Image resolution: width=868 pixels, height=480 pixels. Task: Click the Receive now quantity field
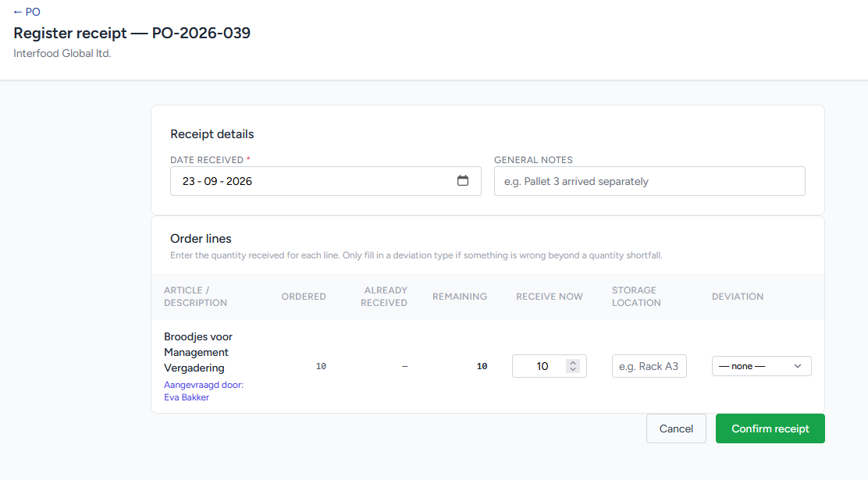(550, 366)
